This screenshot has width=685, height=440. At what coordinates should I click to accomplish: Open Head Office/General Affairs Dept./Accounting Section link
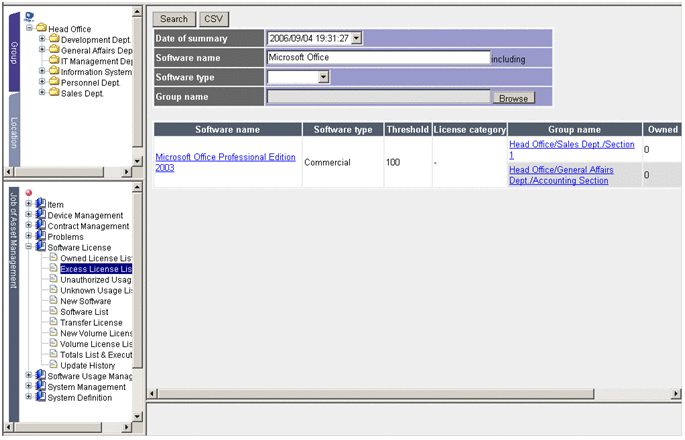click(x=561, y=175)
